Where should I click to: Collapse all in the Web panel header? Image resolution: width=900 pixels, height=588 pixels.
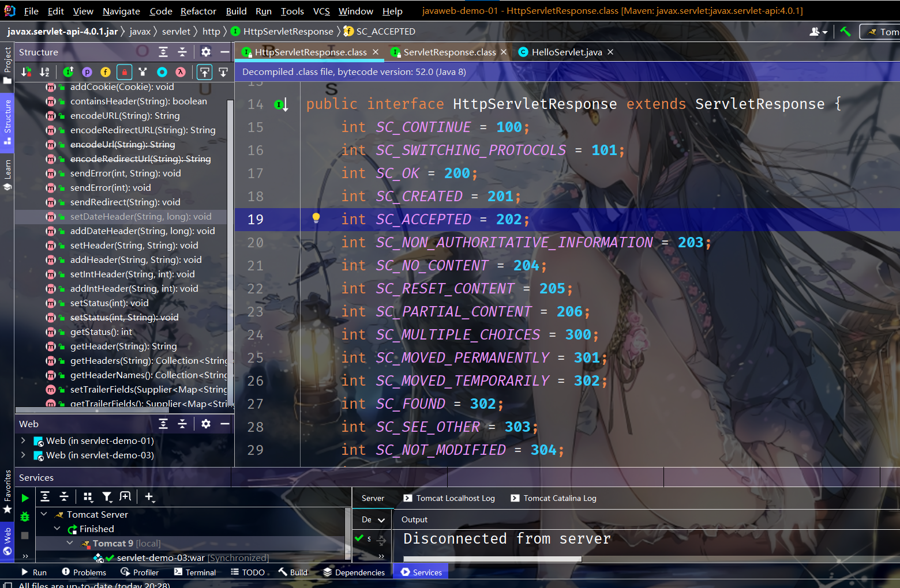[182, 424]
